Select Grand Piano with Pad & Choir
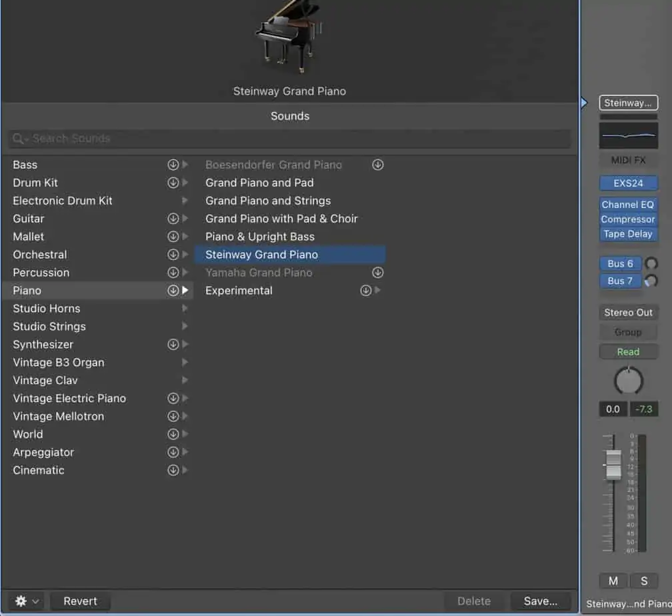 (290, 219)
